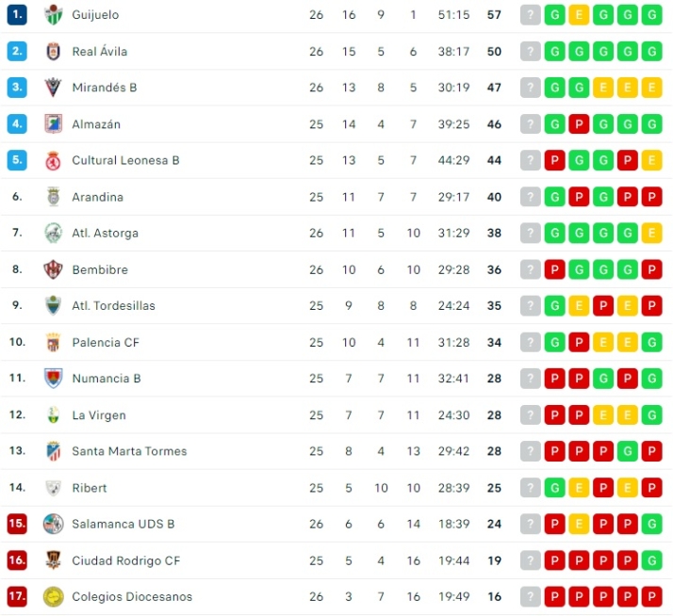673x616 pixels.
Task: Click Ribert's gray question mark badge
Action: [x=531, y=488]
